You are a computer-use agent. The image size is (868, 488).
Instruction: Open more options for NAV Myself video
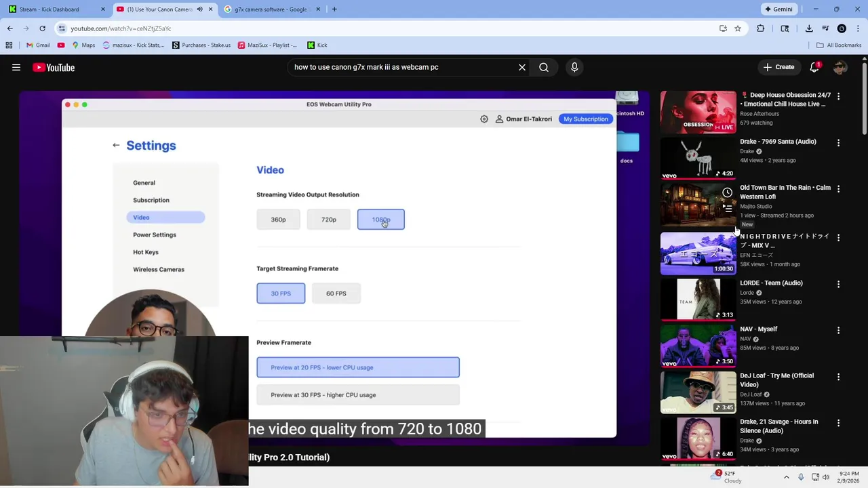tap(838, 330)
